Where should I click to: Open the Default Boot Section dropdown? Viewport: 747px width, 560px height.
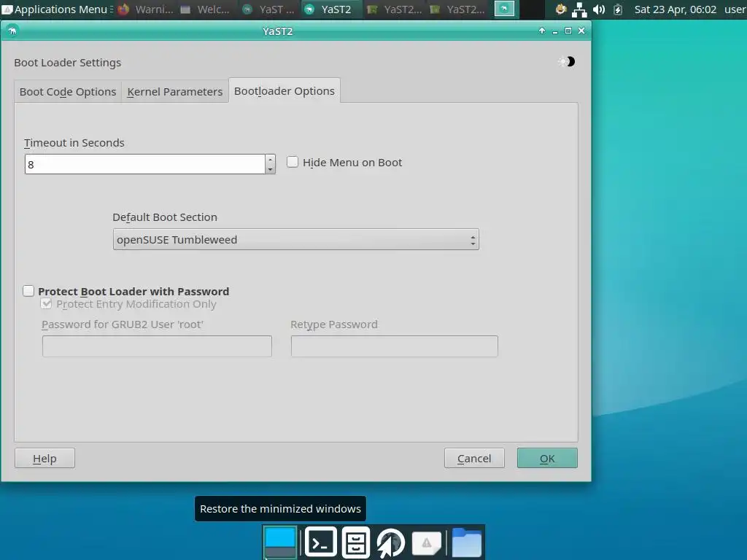[x=296, y=239]
